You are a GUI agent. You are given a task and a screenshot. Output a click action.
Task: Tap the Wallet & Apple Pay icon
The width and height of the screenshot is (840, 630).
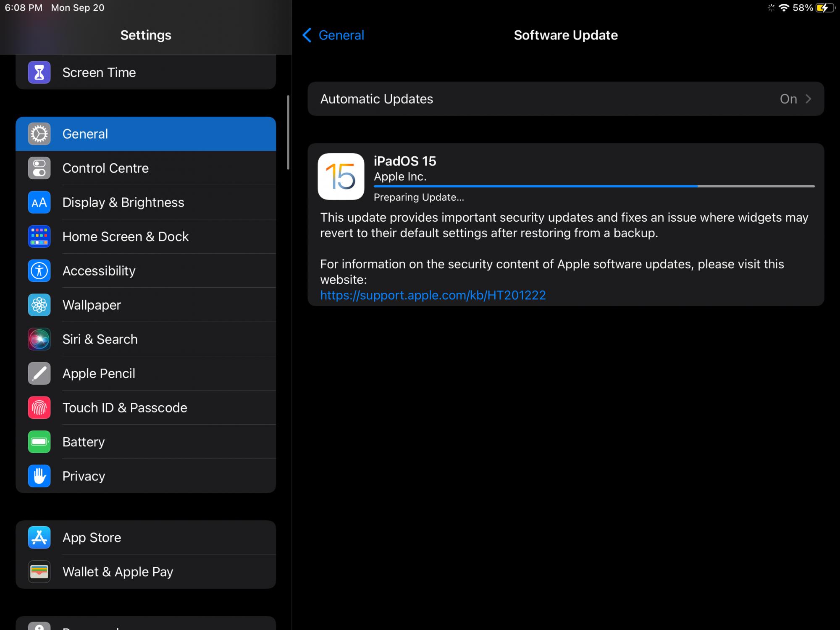[39, 572]
